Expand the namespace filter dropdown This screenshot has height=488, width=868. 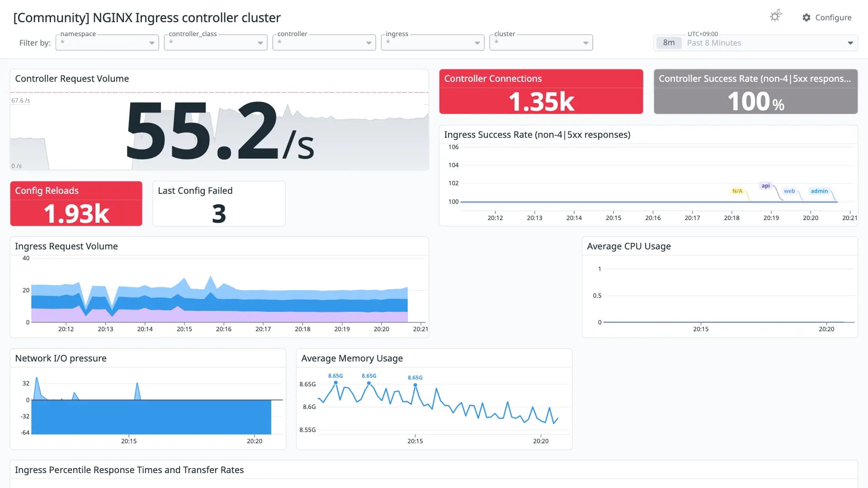coord(107,42)
